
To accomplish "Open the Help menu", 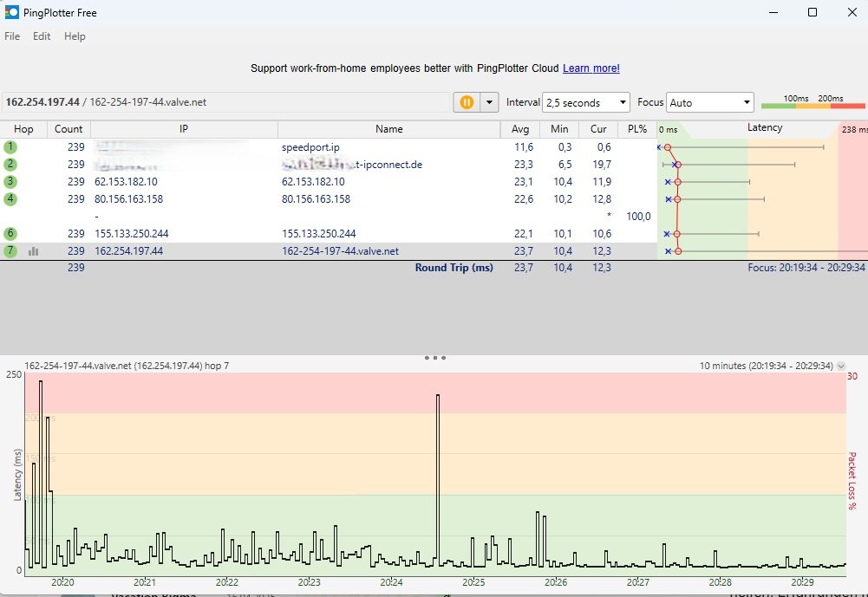I will pos(75,36).
